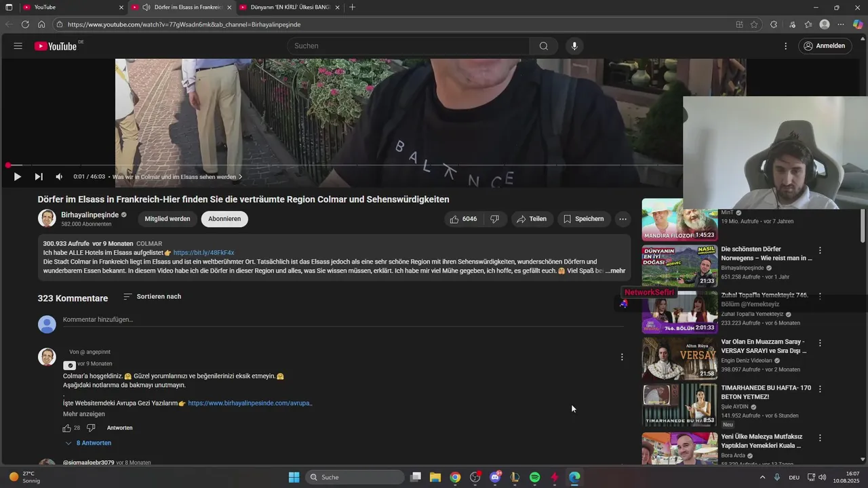Open Discord from the taskbar
The image size is (868, 488).
(495, 477)
